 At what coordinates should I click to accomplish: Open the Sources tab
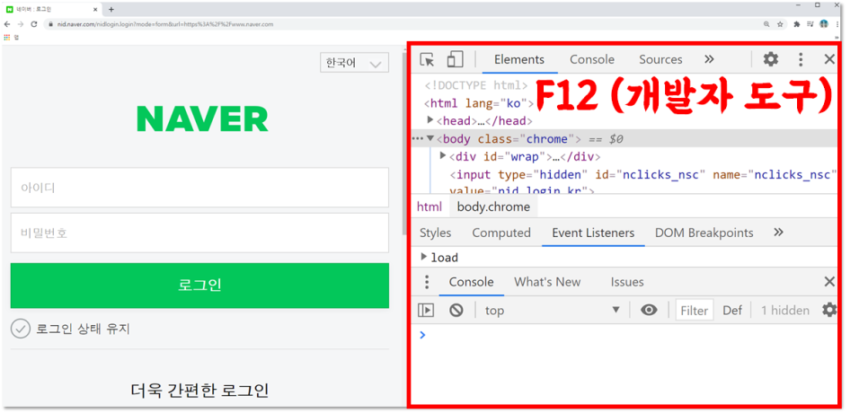tap(660, 60)
